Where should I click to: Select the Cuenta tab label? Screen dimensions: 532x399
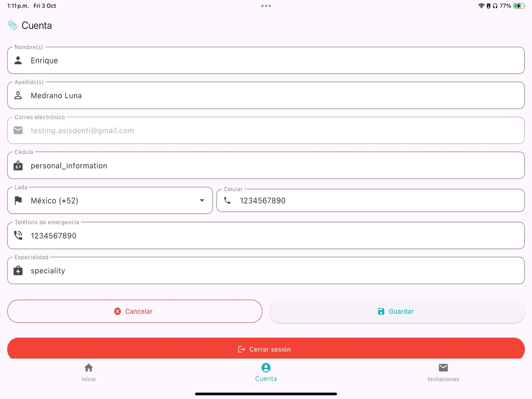(266, 379)
